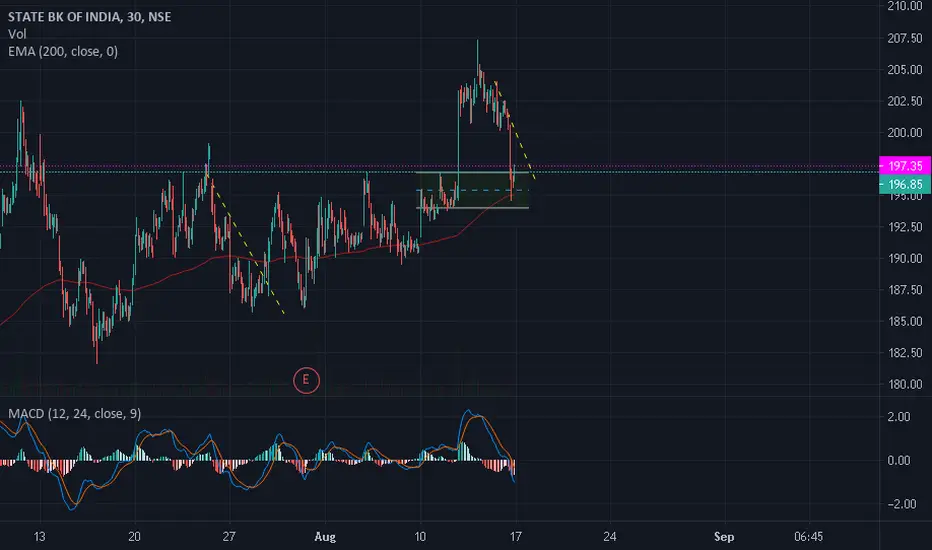
Task: Select the MACD (12, 24, close, 9) label
Action: (x=74, y=414)
